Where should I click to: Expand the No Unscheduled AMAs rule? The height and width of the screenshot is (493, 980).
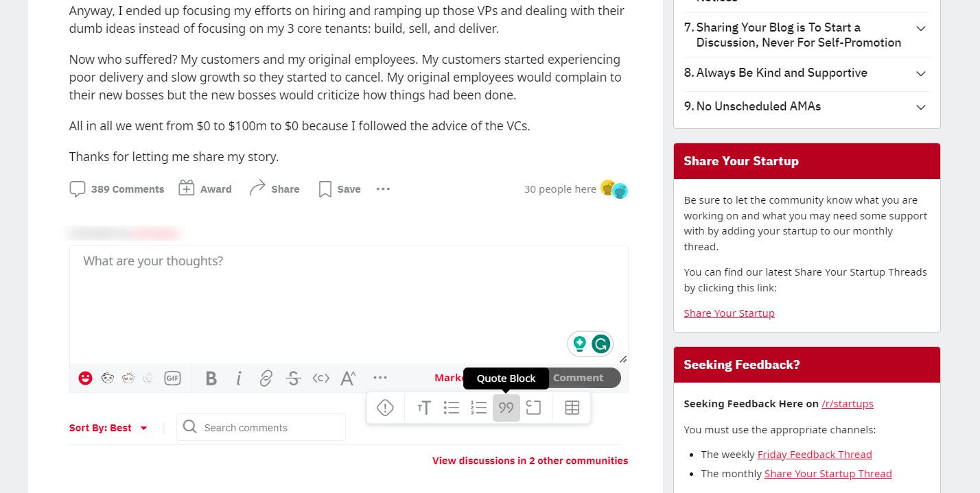click(921, 107)
